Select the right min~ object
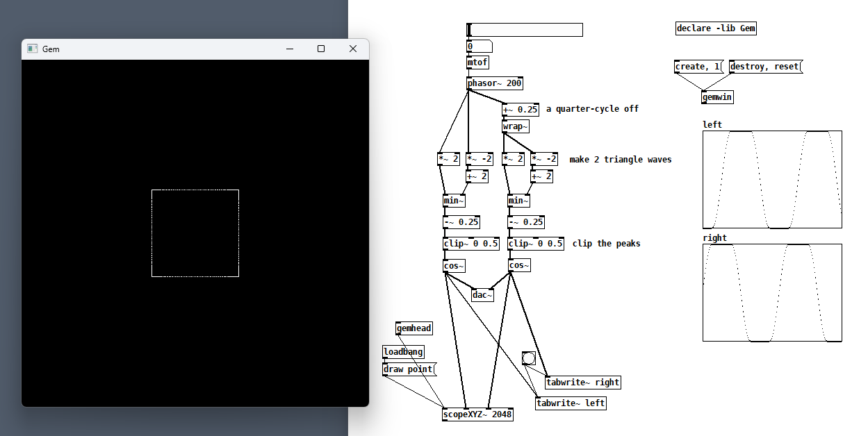This screenshot has height=436, width=868. [519, 201]
